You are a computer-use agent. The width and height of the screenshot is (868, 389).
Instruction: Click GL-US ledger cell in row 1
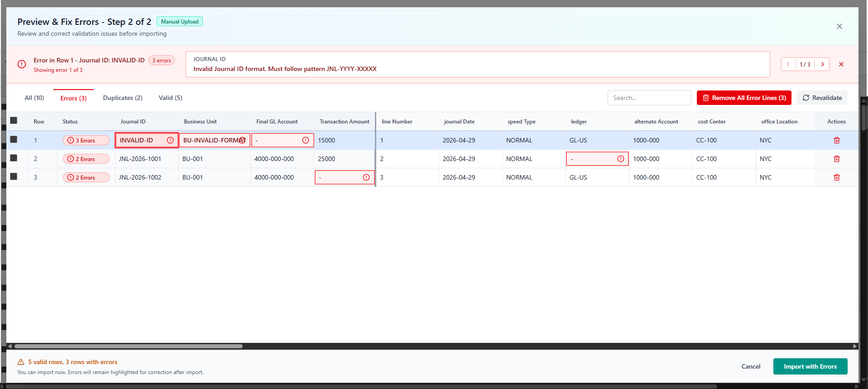(597, 140)
